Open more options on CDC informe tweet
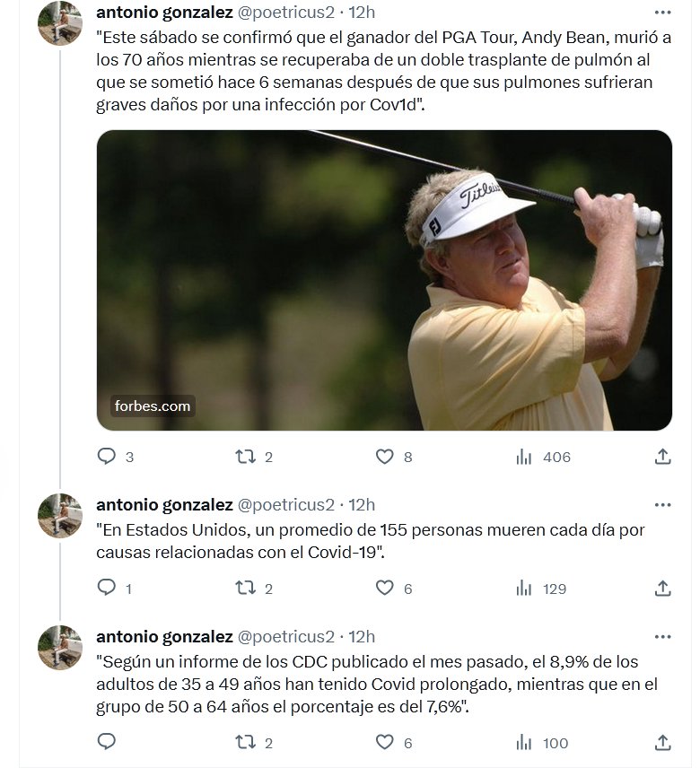The image size is (700, 768). coord(663,637)
